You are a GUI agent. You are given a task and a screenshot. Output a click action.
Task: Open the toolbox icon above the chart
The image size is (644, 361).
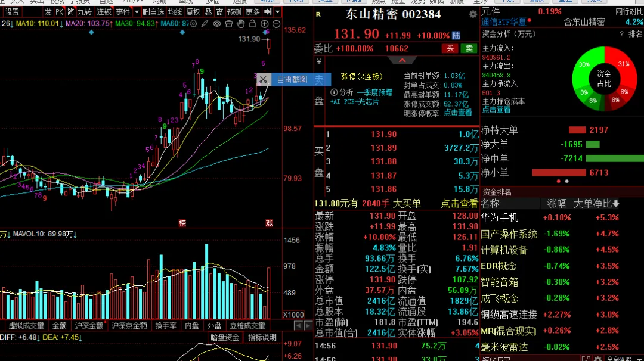(x=229, y=24)
